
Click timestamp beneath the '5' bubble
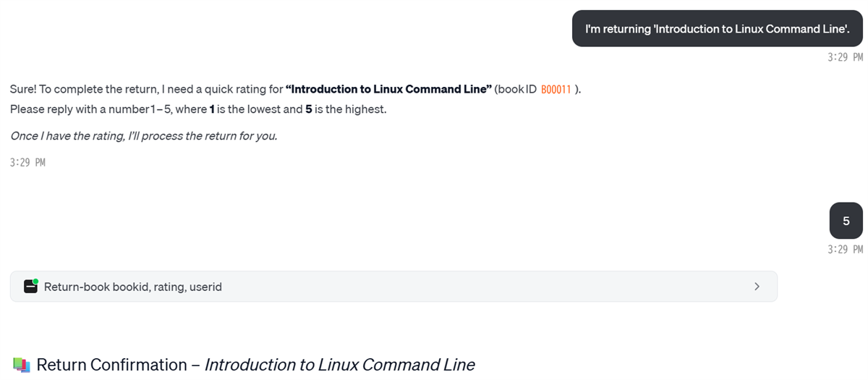[845, 250]
